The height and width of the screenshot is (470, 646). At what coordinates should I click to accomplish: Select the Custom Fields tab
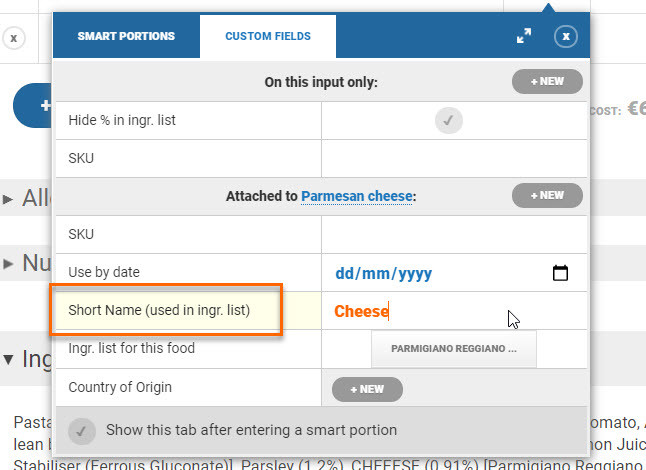tap(267, 36)
